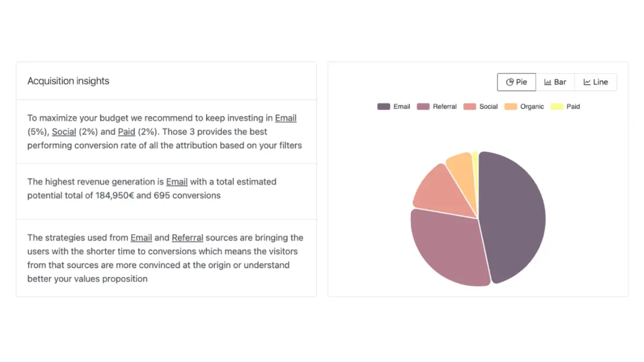Screen dimensions: 644x362
Task: Click the pie chart icon in view switcher
Action: (x=510, y=82)
